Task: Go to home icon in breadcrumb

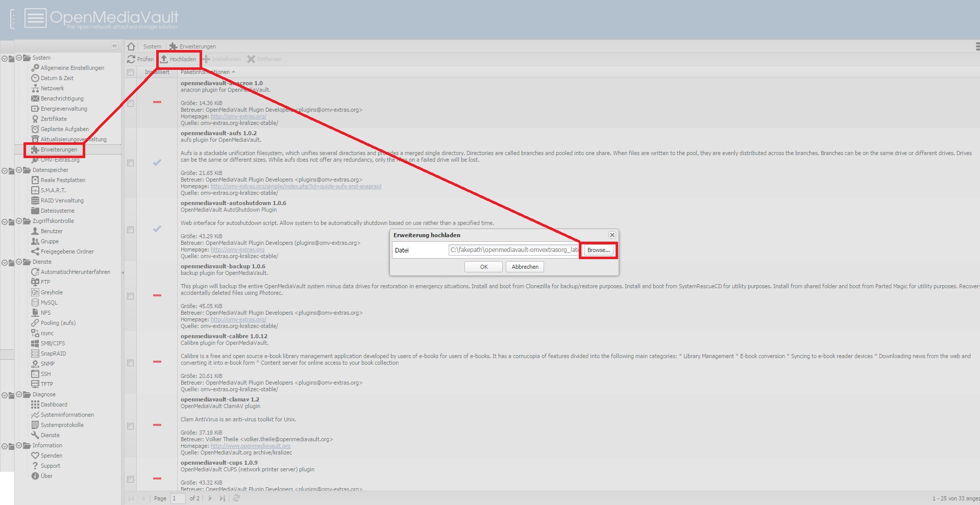Action: (x=131, y=46)
